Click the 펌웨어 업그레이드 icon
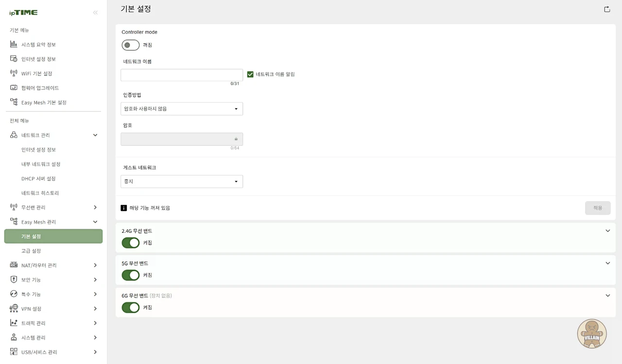 14,88
